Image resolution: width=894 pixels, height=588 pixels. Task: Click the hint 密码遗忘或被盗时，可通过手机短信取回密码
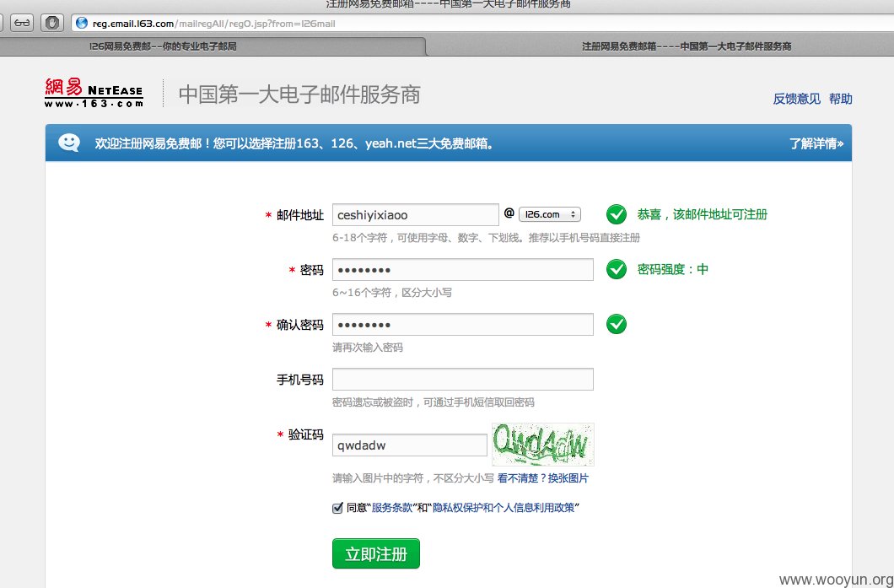(434, 402)
